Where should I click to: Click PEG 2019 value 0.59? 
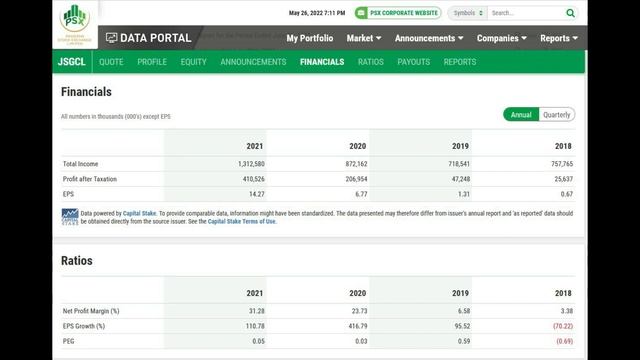(464, 341)
